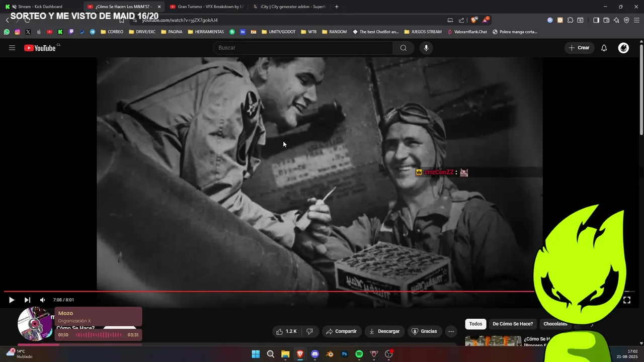Like the video showing 1.2 K
This screenshot has width=644, height=362.
coord(286,331)
